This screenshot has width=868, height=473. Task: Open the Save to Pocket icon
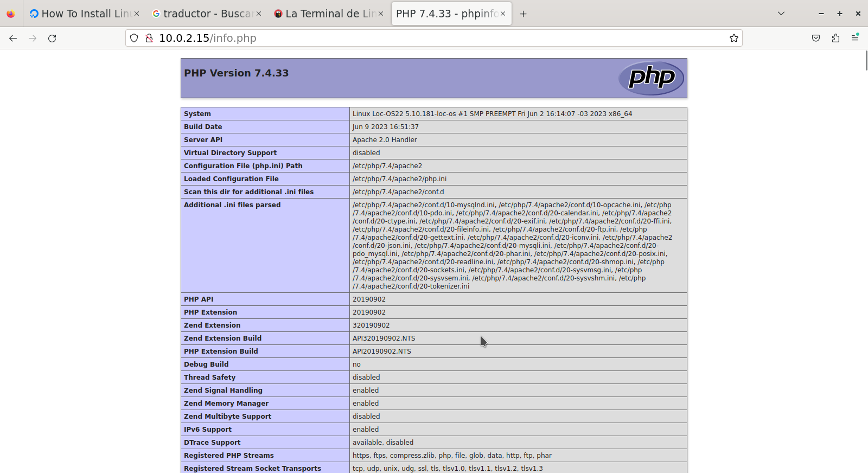pyautogui.click(x=816, y=38)
